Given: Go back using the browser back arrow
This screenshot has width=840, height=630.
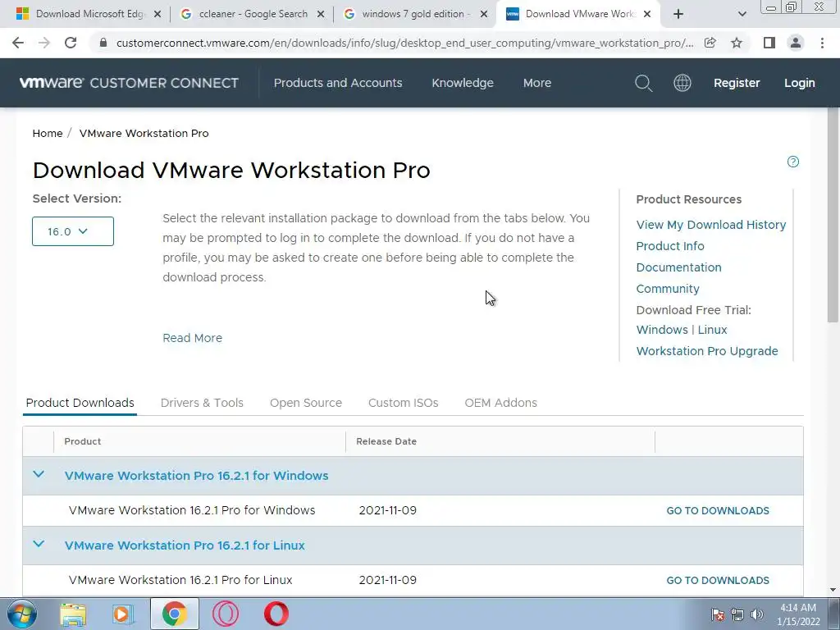Looking at the screenshot, I should coord(18,43).
